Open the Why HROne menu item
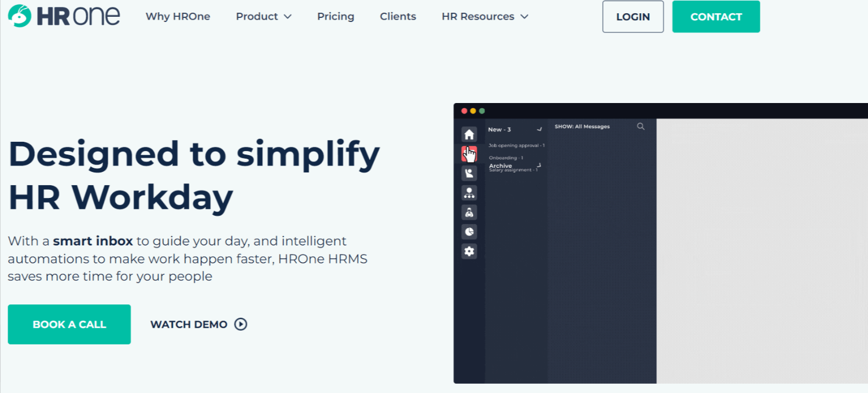 [178, 16]
